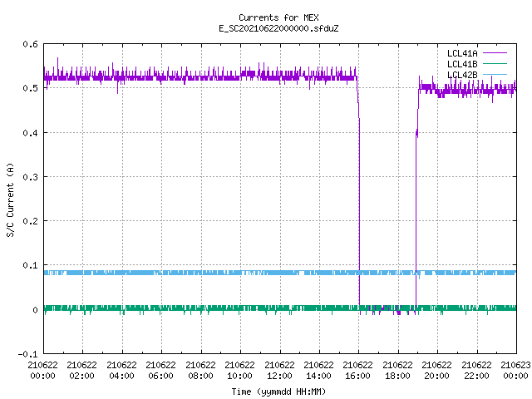
Task: Click the y-axis tick value 0.4
Action: tap(30, 133)
